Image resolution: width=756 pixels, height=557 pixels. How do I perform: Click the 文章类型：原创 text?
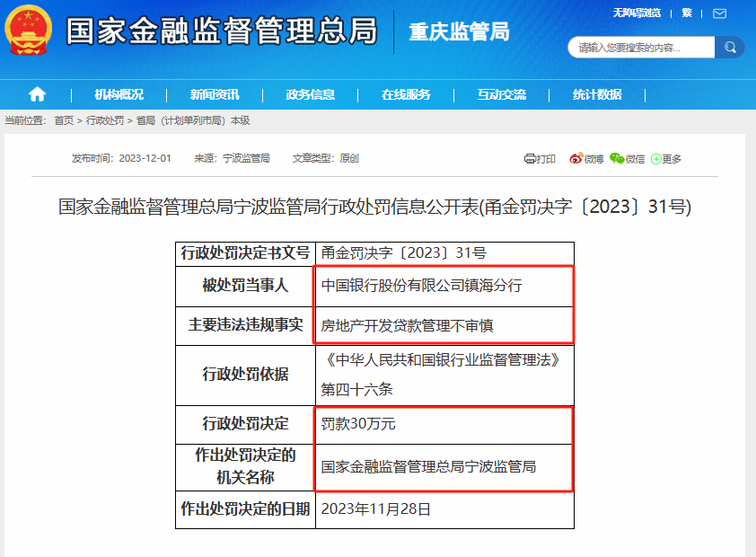[x=325, y=158]
